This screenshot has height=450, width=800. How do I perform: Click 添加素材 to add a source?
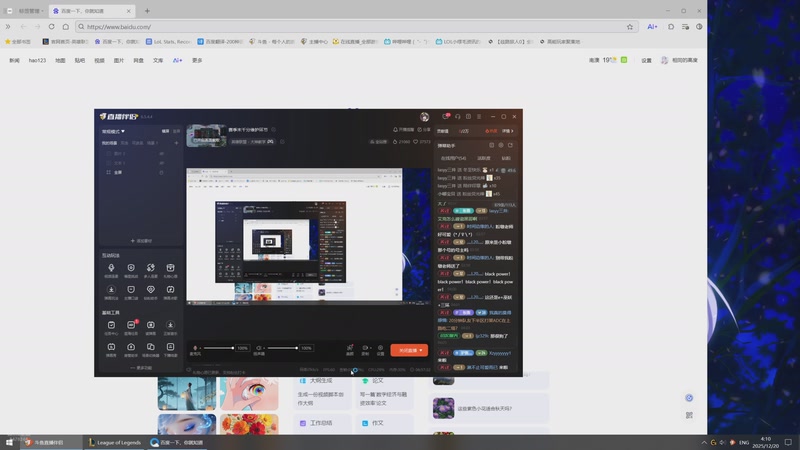tap(141, 241)
